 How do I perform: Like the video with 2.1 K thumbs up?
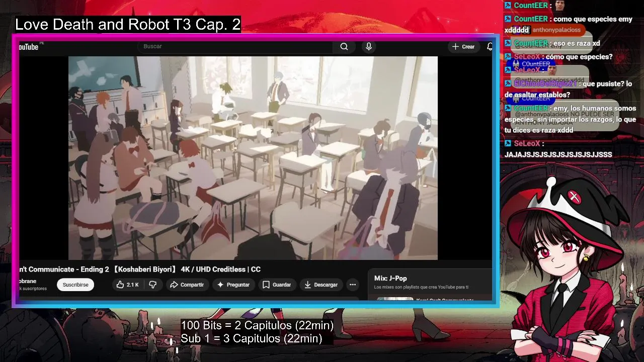(x=128, y=285)
